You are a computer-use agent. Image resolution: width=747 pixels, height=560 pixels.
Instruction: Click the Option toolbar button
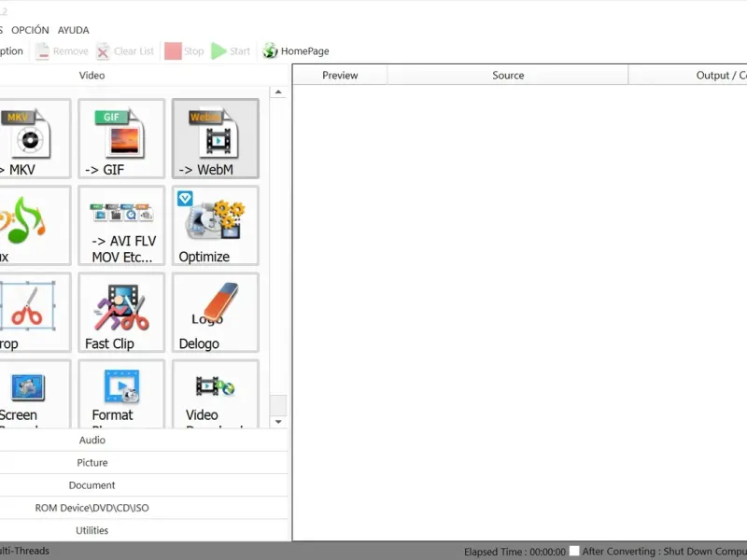[x=11, y=51]
